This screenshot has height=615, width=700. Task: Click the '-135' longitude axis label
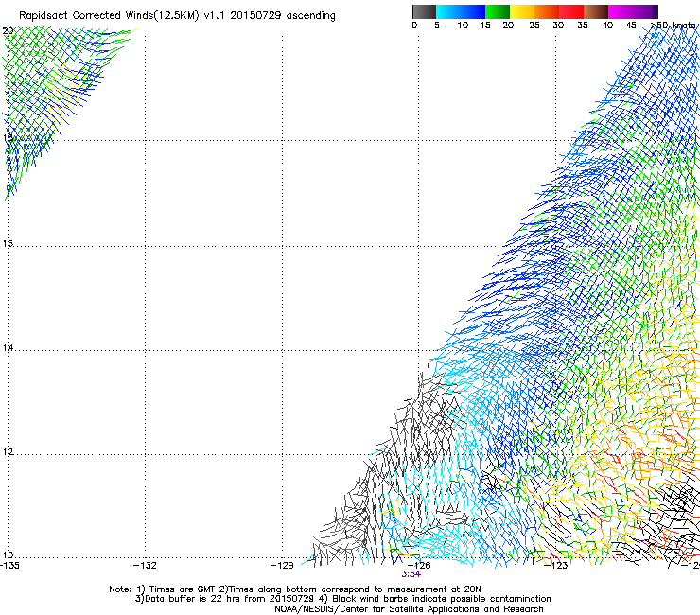(x=9, y=566)
